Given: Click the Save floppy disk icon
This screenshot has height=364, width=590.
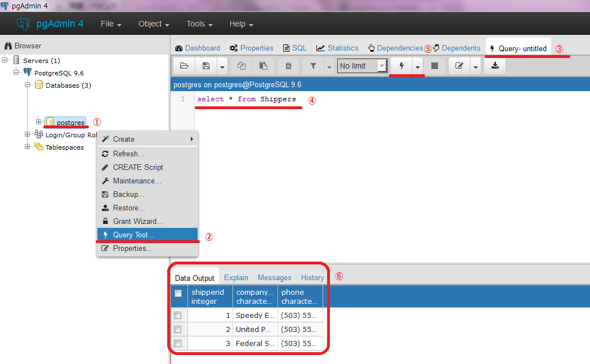Looking at the screenshot, I should (205, 66).
